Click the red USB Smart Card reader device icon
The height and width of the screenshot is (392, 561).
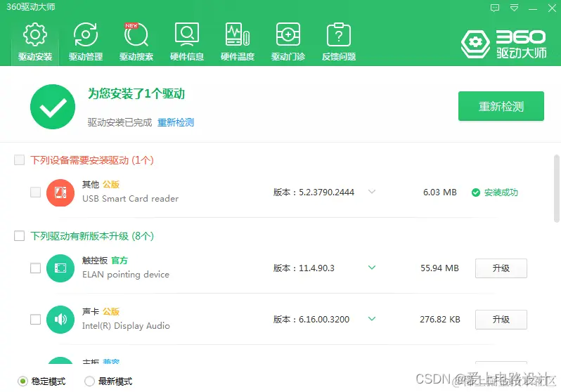pos(60,192)
